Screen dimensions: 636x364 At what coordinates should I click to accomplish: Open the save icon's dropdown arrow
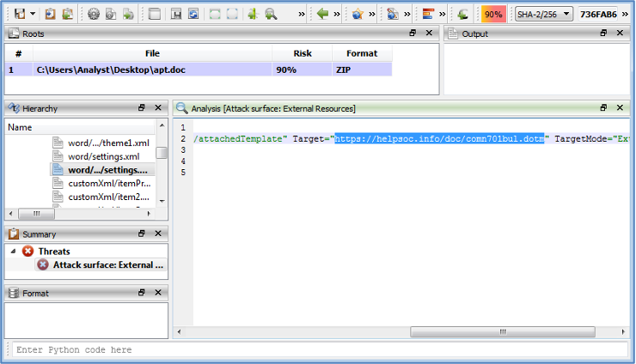tap(33, 14)
